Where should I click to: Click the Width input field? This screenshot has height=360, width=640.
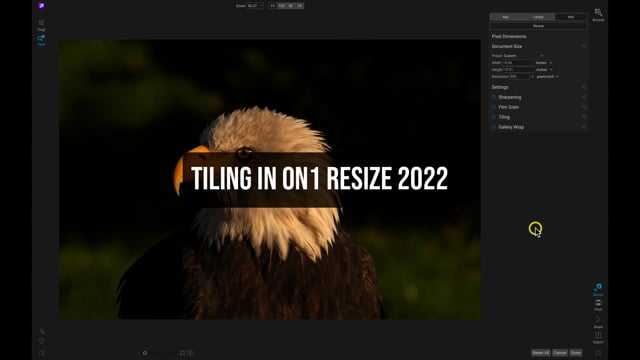coord(518,62)
